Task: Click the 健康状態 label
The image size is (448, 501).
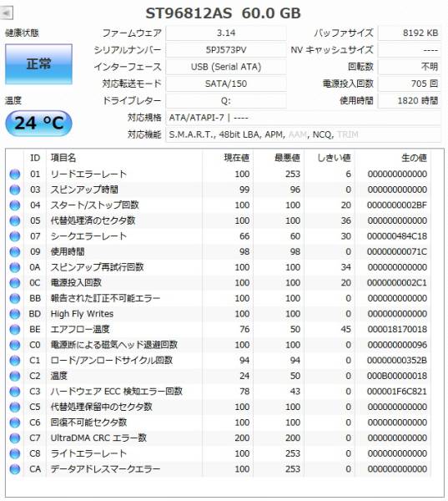Action: pos(22,33)
